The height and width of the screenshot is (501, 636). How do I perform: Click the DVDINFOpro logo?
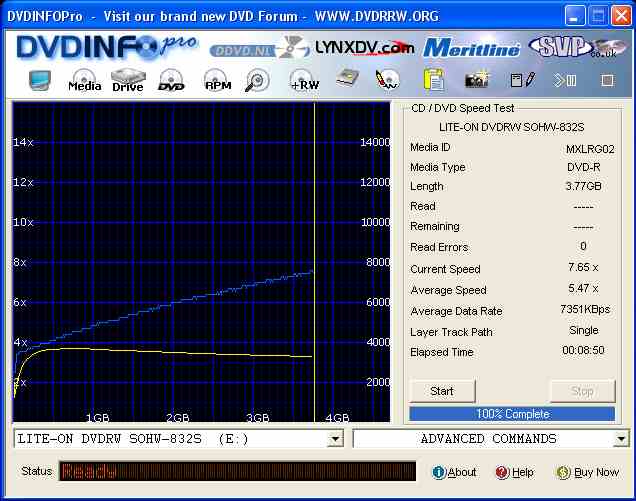[x=107, y=47]
